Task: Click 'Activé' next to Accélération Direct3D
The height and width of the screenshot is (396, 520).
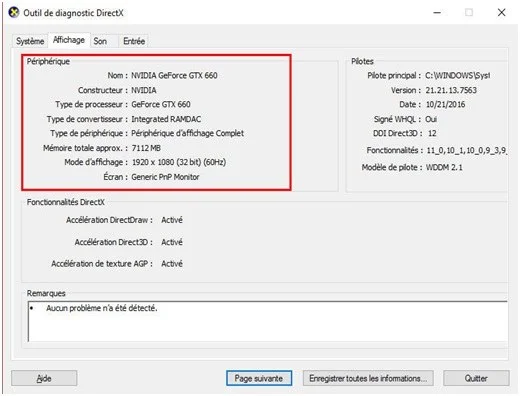Action: (x=172, y=242)
